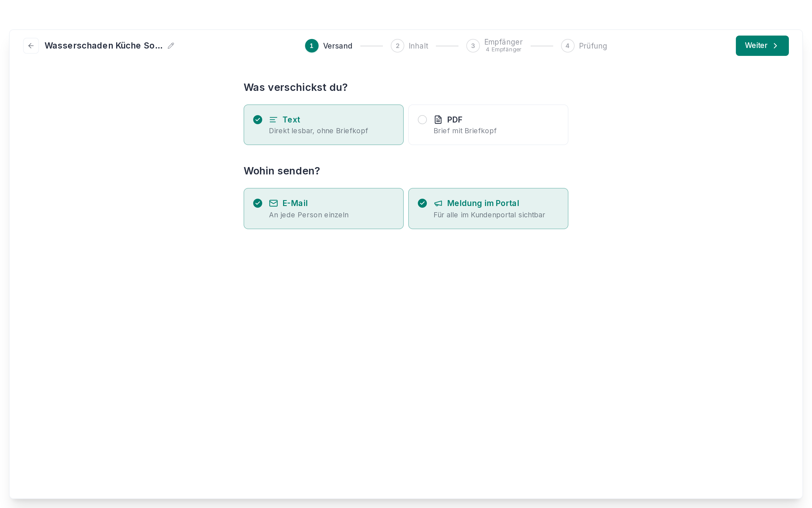Go to step 1 Versand
This screenshot has height=508, width=812.
click(x=328, y=46)
